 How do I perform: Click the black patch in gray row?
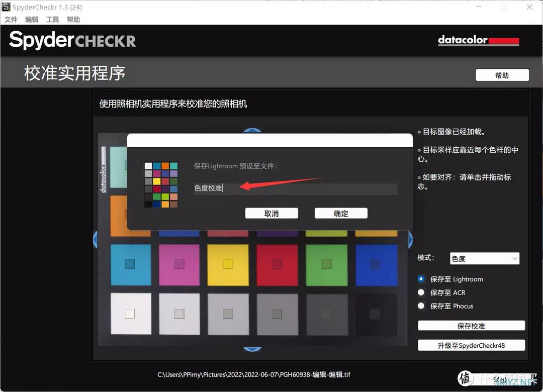tap(377, 315)
